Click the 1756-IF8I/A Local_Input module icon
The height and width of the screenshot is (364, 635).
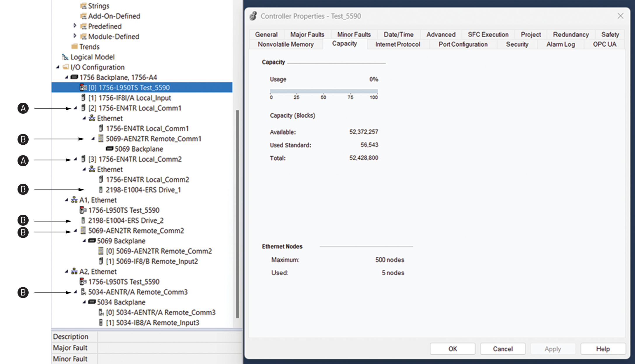pyautogui.click(x=83, y=98)
